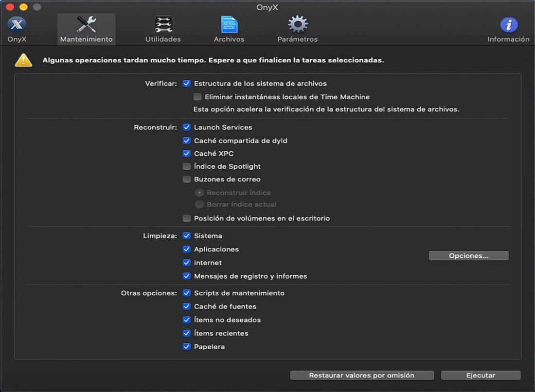
Task: Toggle Papelera checkbox
Action: (187, 347)
